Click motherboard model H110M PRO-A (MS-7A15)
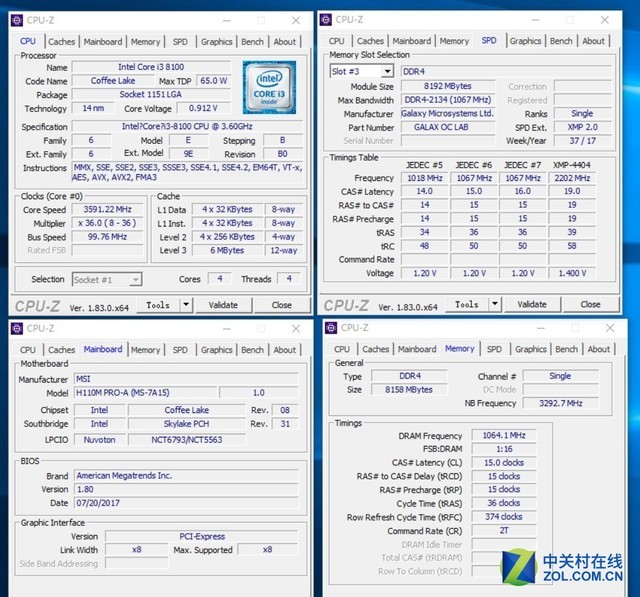This screenshot has height=597, width=640. 146,393
